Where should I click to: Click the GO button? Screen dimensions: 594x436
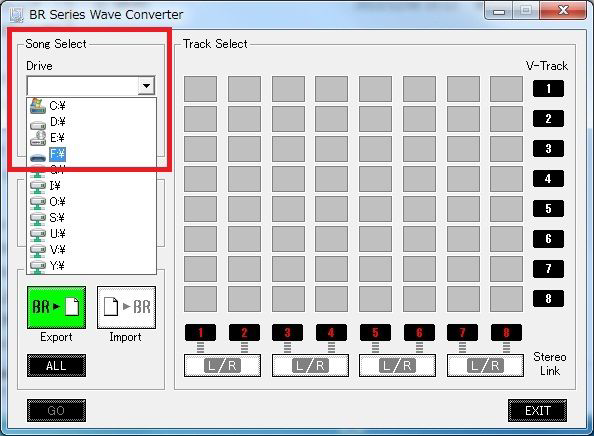tap(56, 410)
